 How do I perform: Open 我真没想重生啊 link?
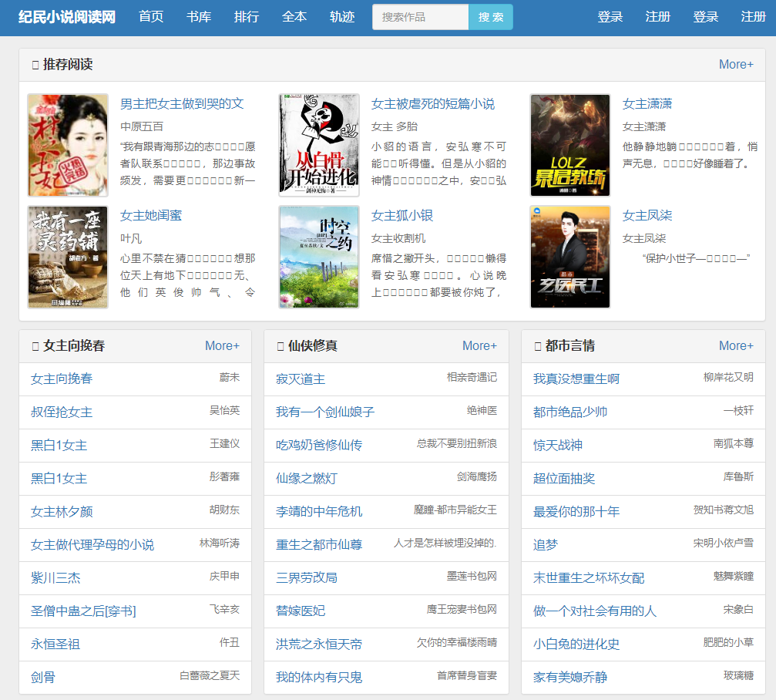pos(576,379)
